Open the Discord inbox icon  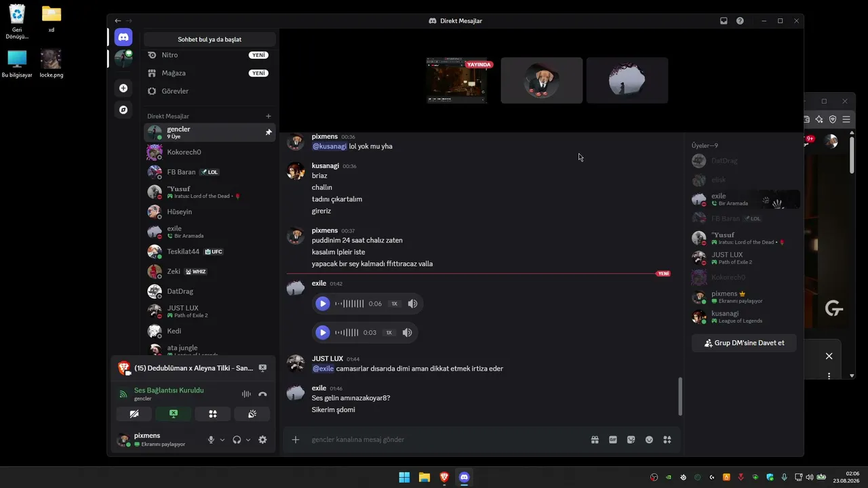tap(724, 21)
